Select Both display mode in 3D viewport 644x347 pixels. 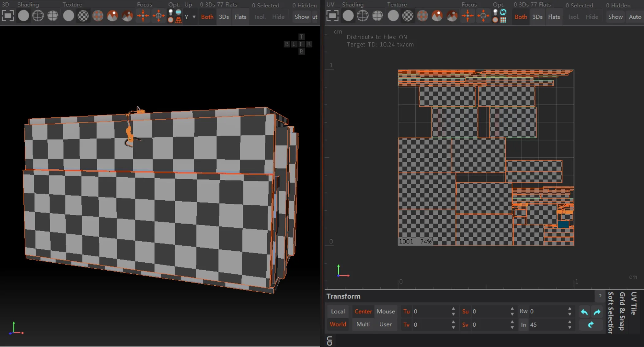(207, 17)
